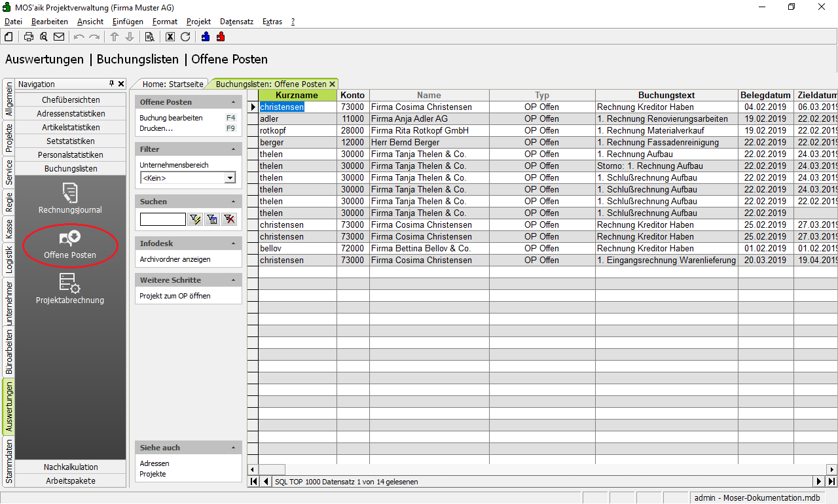Click Buchung bearbeiten
This screenshot has height=504, width=838.
[171, 118]
